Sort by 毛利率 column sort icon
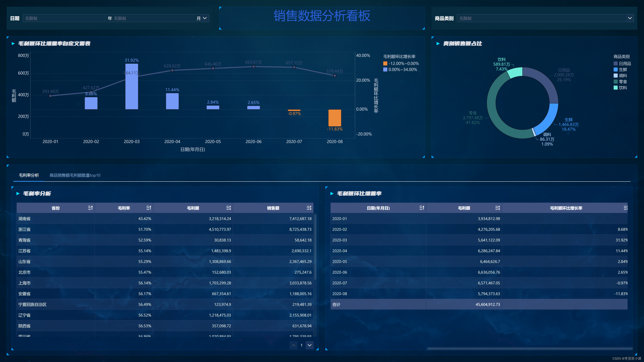Viewport: 644px width, 362px height. tap(149, 208)
